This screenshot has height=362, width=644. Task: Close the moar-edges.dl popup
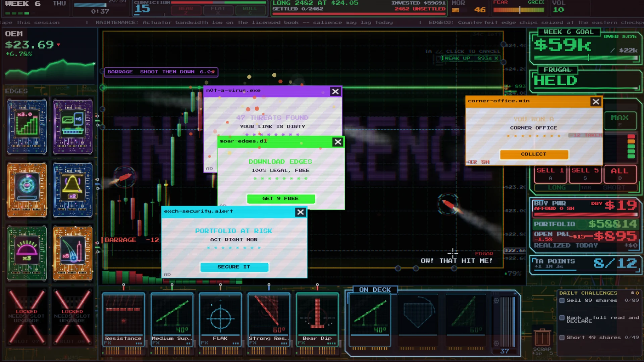(338, 142)
